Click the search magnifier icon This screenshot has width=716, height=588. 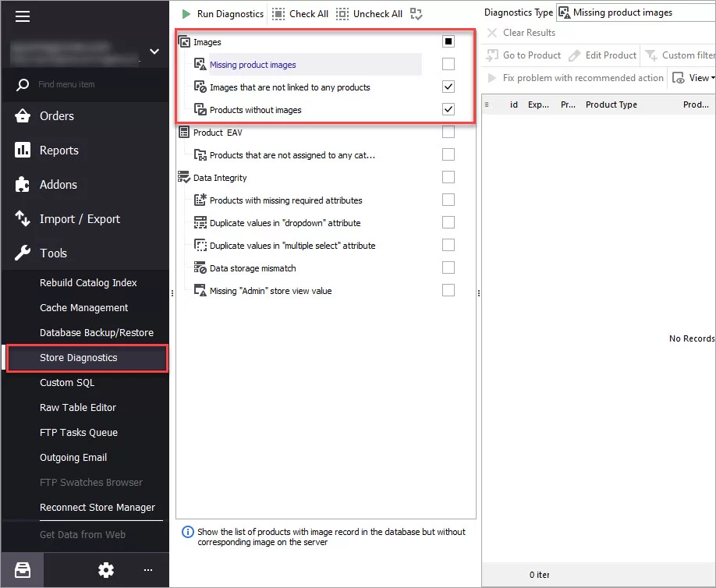click(x=23, y=84)
